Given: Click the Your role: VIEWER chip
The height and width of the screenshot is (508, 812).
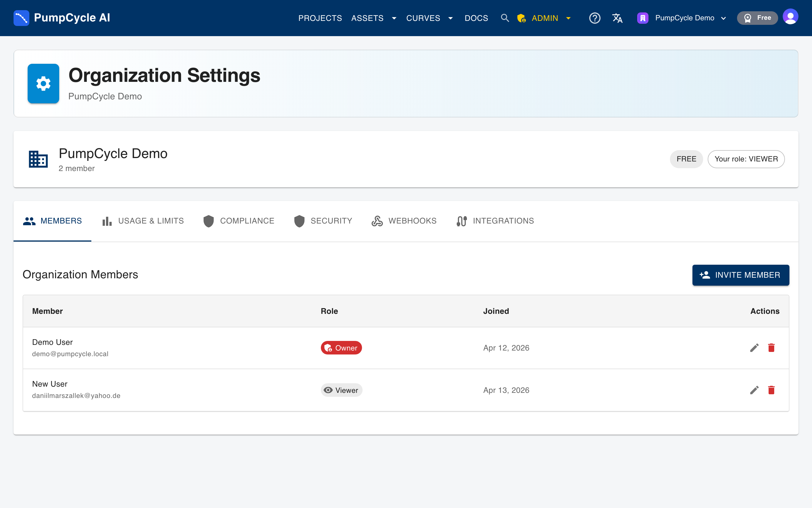Looking at the screenshot, I should pos(746,159).
